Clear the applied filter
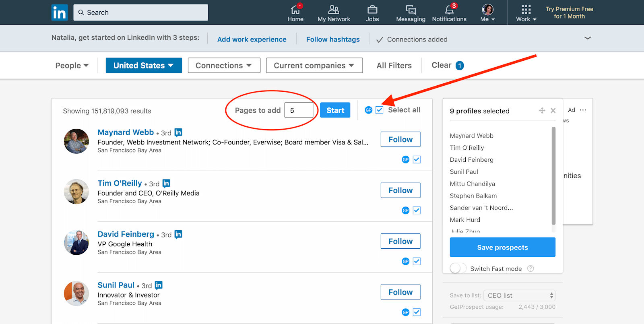Screen dimensions: 644x324 (447, 65)
